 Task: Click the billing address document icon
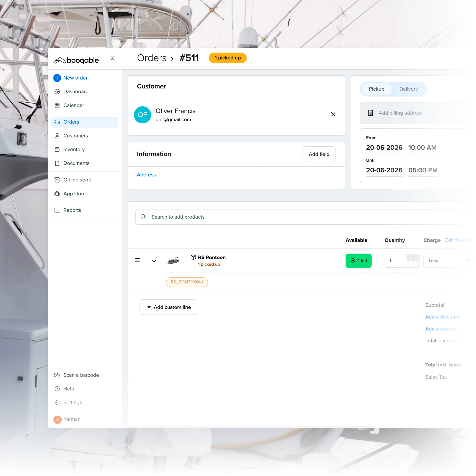pyautogui.click(x=370, y=113)
